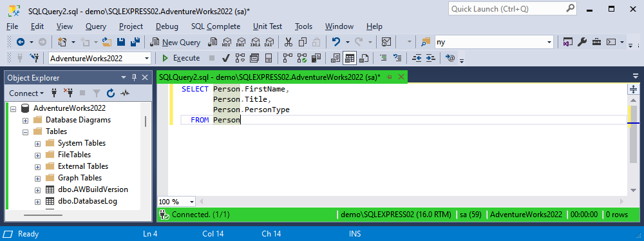
Task: Toggle pin on the SQLQuery2.sql tab
Action: [x=390, y=77]
